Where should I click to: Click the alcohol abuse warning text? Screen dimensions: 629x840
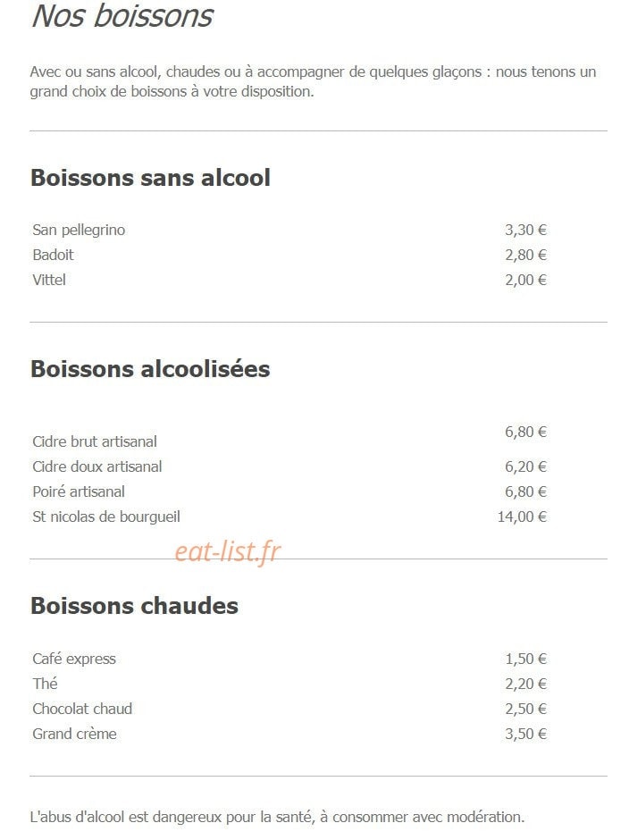[x=278, y=818]
